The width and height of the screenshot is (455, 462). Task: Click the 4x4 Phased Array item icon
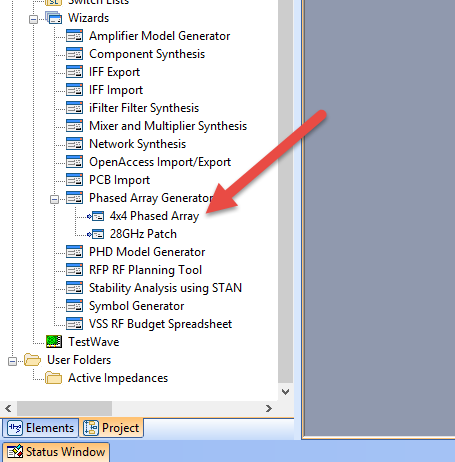pyautogui.click(x=96, y=216)
